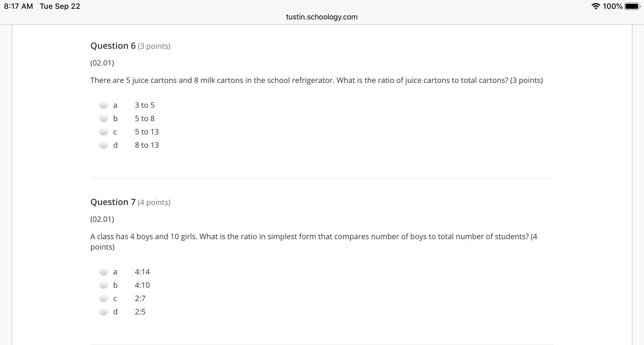The height and width of the screenshot is (345, 644).
Task: Select Question 6 option b, 5 to 8
Action: point(103,118)
